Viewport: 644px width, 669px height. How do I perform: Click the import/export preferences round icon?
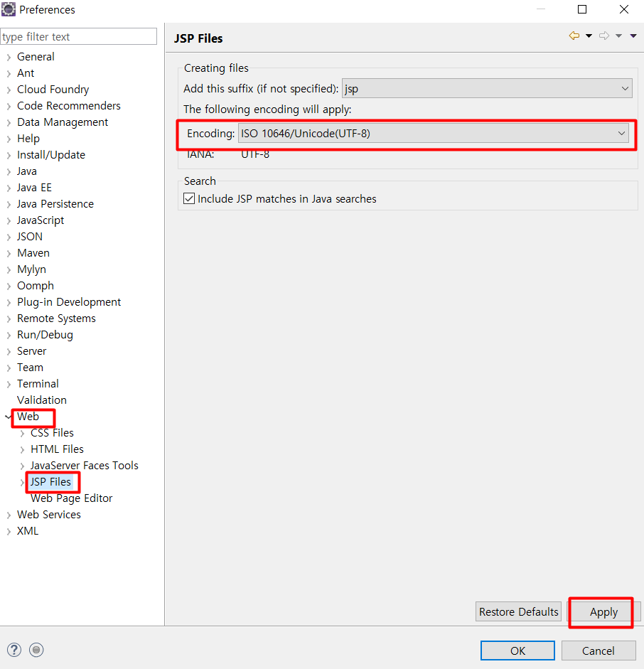coord(36,650)
